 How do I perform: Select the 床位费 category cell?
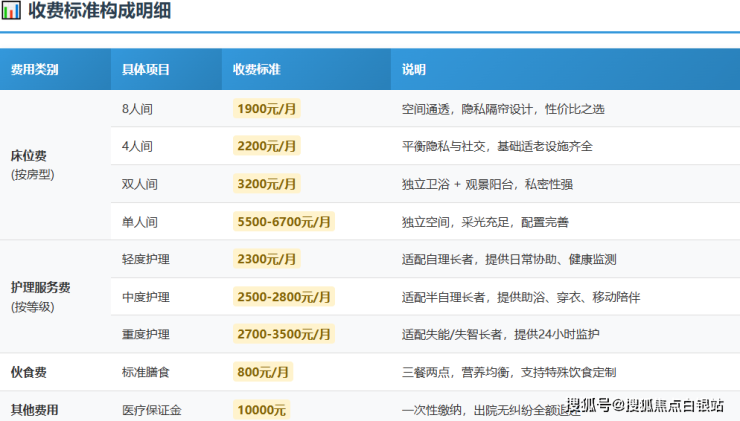[29, 164]
